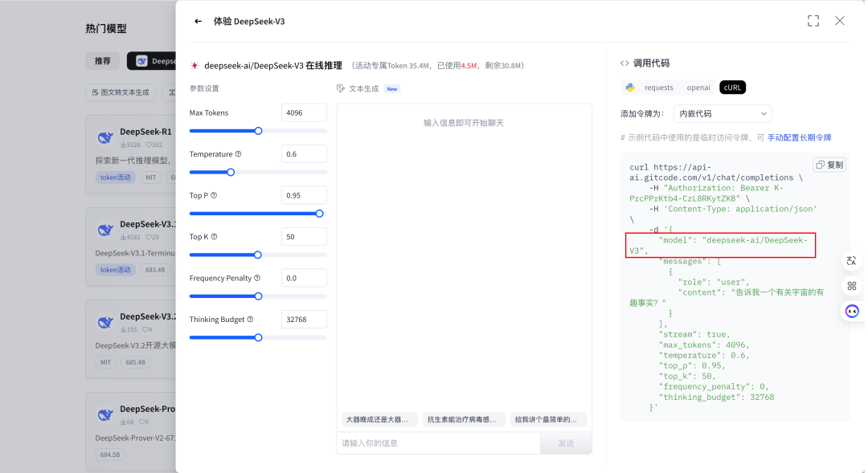
Task: Show the Temperature help tooltip icon
Action: tap(238, 154)
